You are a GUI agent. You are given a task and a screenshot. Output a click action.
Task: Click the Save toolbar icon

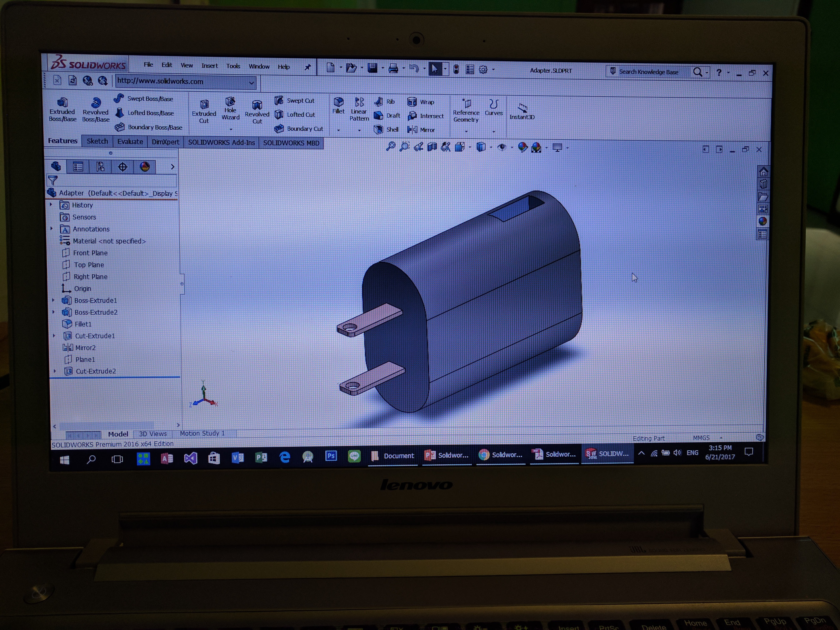372,68
